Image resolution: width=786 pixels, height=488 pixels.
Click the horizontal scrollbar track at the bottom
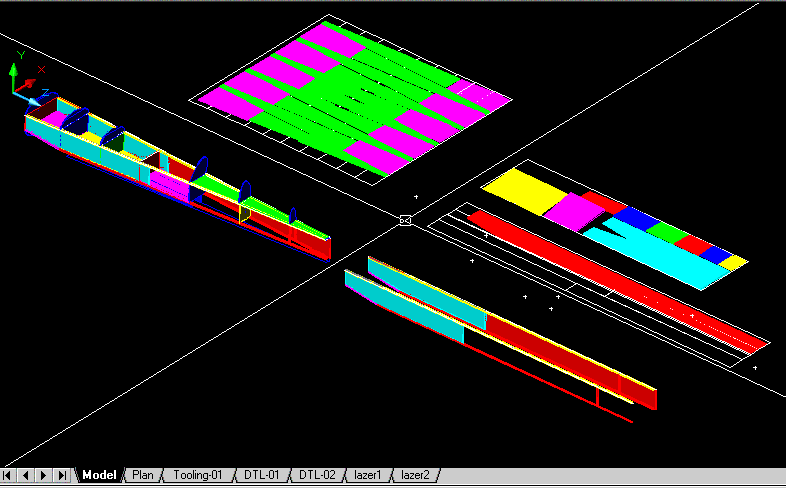610,475
